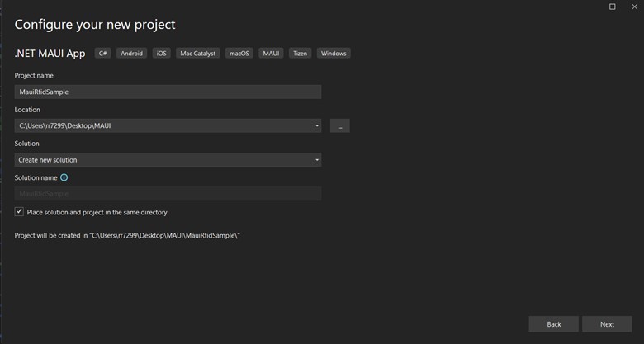Go back using the Back button
This screenshot has height=344, width=644.
(x=554, y=324)
